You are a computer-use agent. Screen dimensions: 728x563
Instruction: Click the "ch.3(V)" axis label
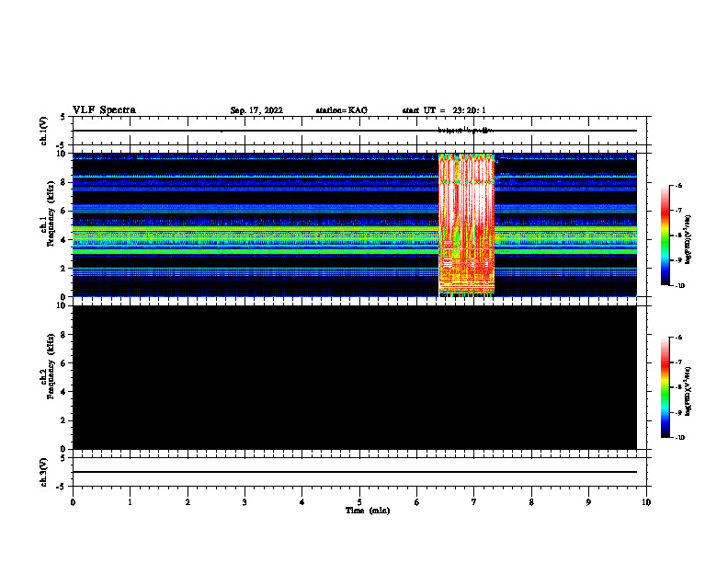[x=43, y=473]
